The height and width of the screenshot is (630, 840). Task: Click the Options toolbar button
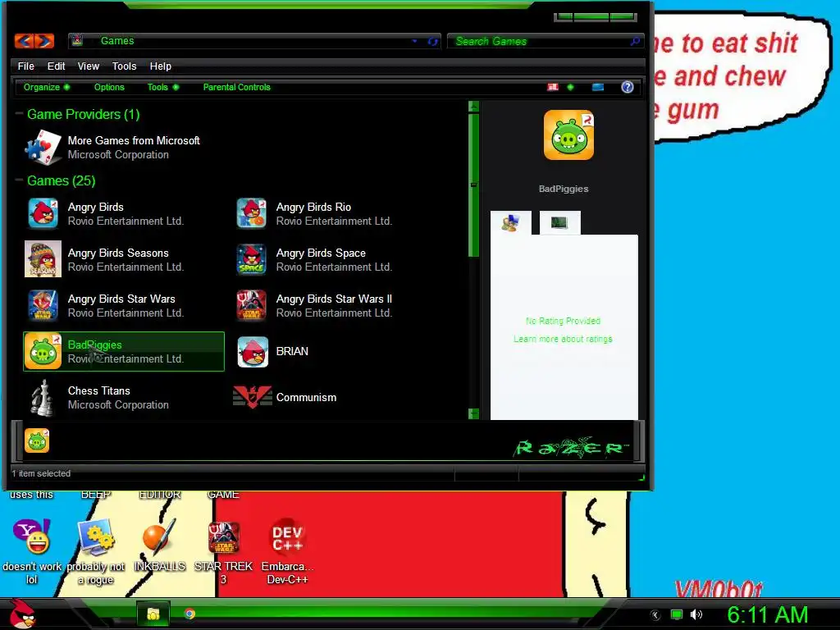pos(109,87)
